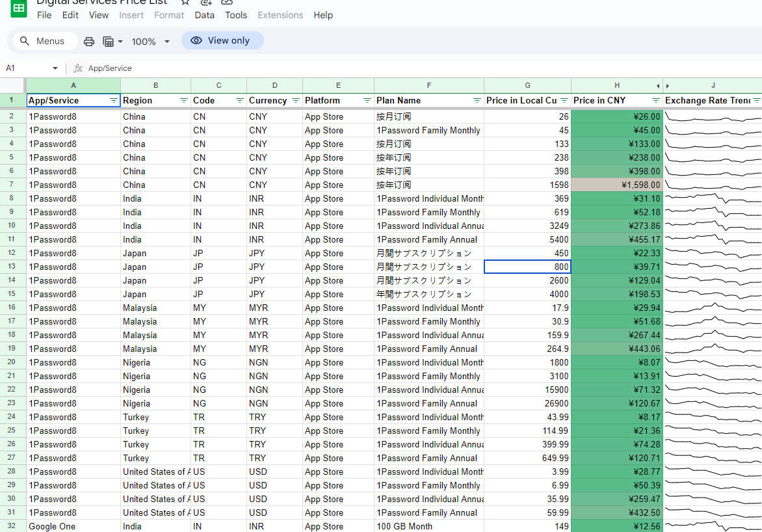
Task: Select the 100 GB Month cell
Action: 429,526
